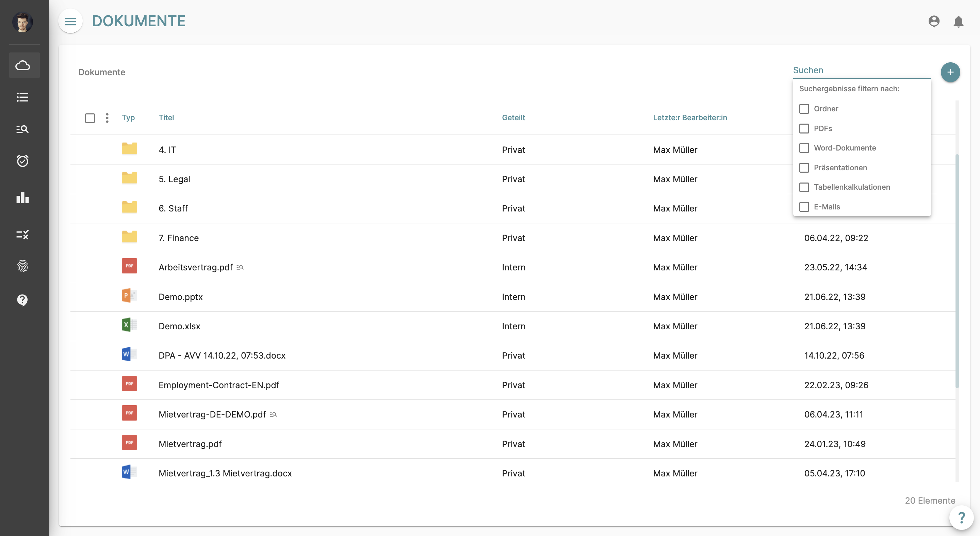Image resolution: width=980 pixels, height=536 pixels.
Task: Click the PDF icon for Employment-Contract-EN.pdf
Action: tap(129, 384)
